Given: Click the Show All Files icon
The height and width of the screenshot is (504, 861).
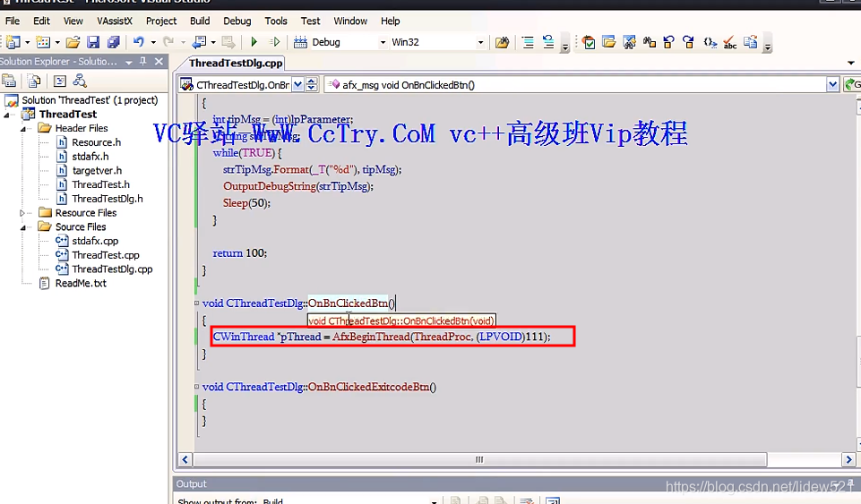Looking at the screenshot, I should (34, 81).
